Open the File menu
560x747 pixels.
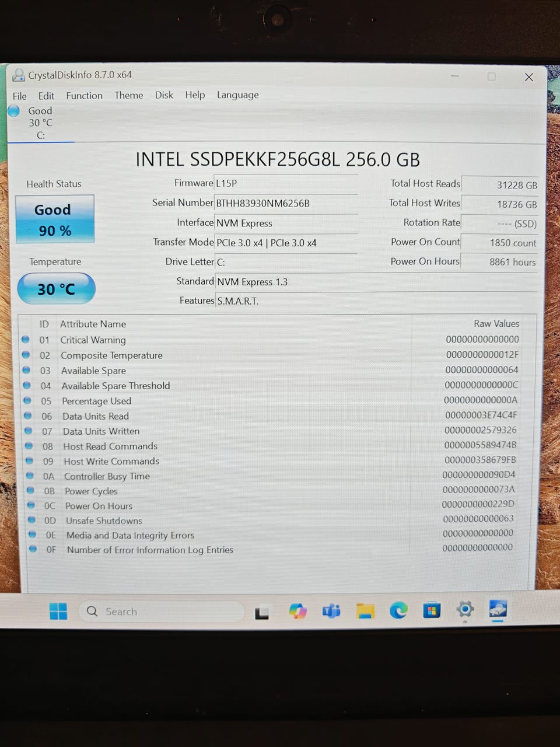[x=19, y=96]
